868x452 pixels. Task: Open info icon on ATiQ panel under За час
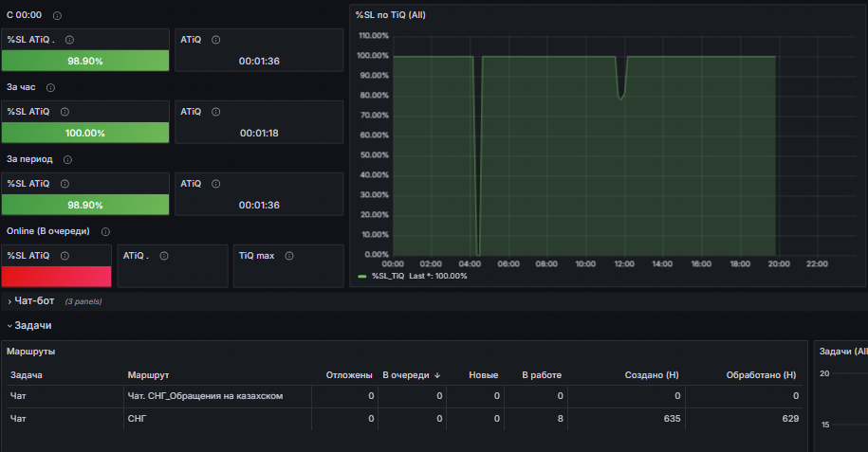pos(216,112)
